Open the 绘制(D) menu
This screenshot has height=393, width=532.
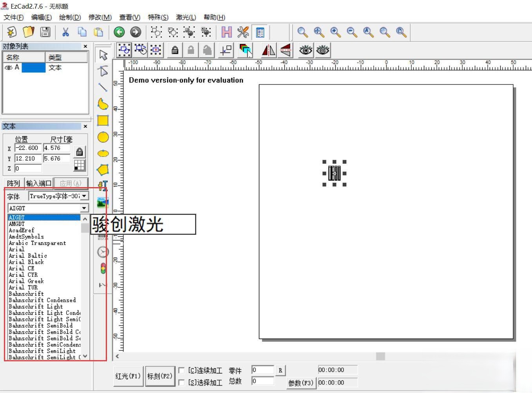coord(70,17)
